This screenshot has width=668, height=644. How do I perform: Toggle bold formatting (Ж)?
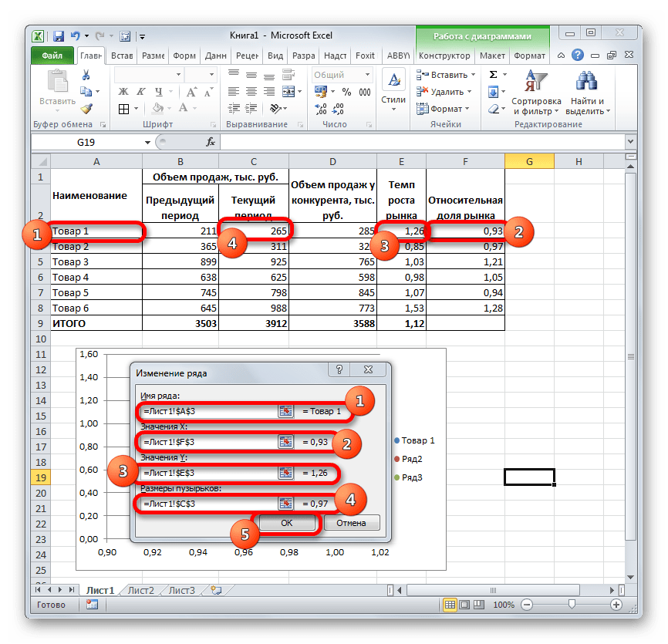[x=123, y=92]
